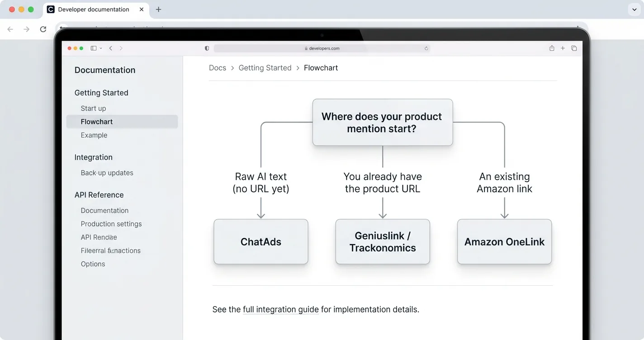The image size is (644, 340).
Task: Open the API Reference sidebar section
Action: pyautogui.click(x=99, y=195)
